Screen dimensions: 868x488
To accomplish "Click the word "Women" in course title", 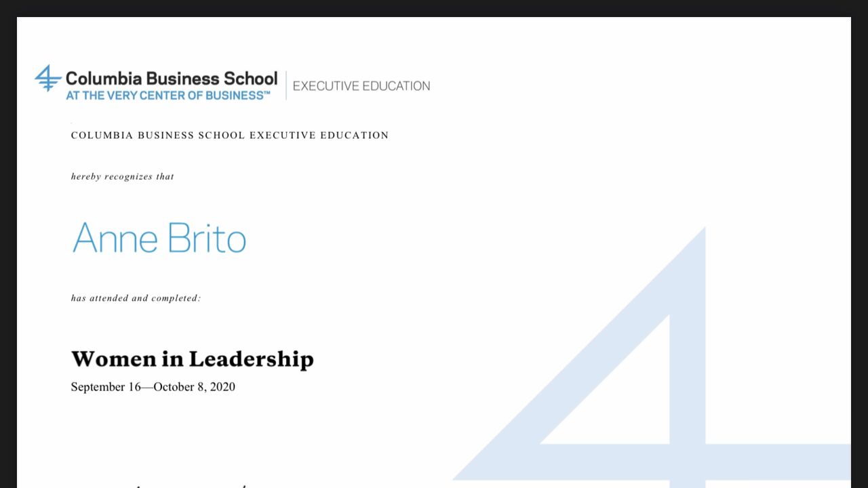I will click(x=105, y=359).
